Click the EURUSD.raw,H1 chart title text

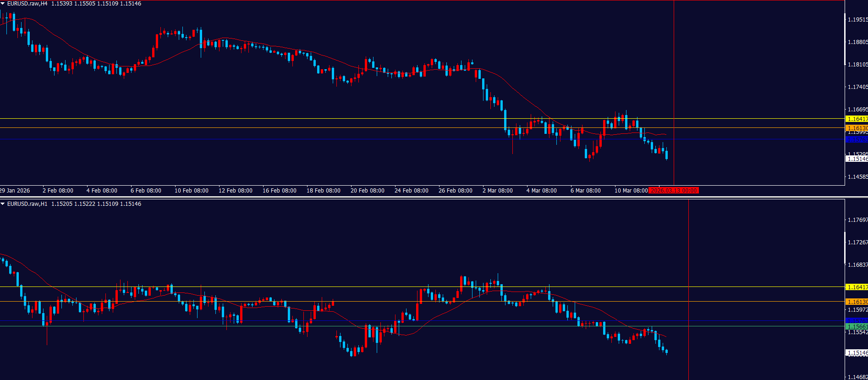click(x=27, y=204)
